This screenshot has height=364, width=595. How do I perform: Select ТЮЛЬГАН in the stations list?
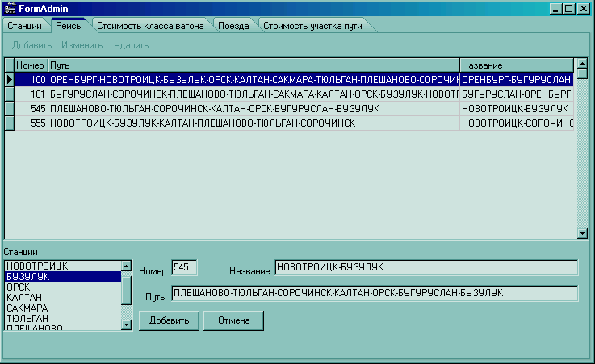(x=63, y=318)
